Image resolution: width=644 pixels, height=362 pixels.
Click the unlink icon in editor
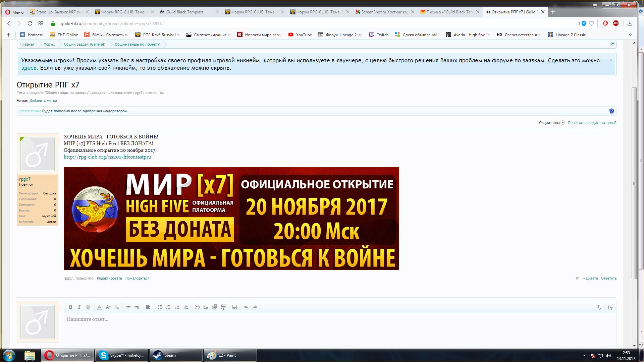tap(137, 307)
